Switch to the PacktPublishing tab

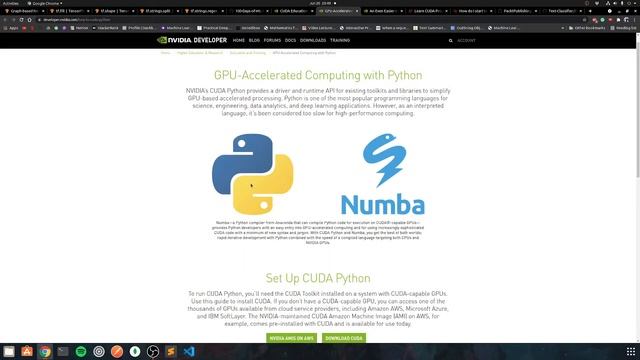click(x=517, y=11)
